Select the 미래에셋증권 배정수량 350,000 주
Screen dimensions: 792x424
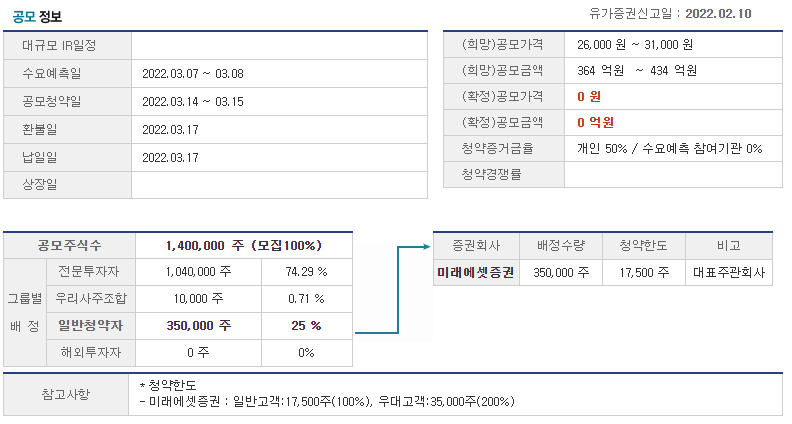pos(561,272)
